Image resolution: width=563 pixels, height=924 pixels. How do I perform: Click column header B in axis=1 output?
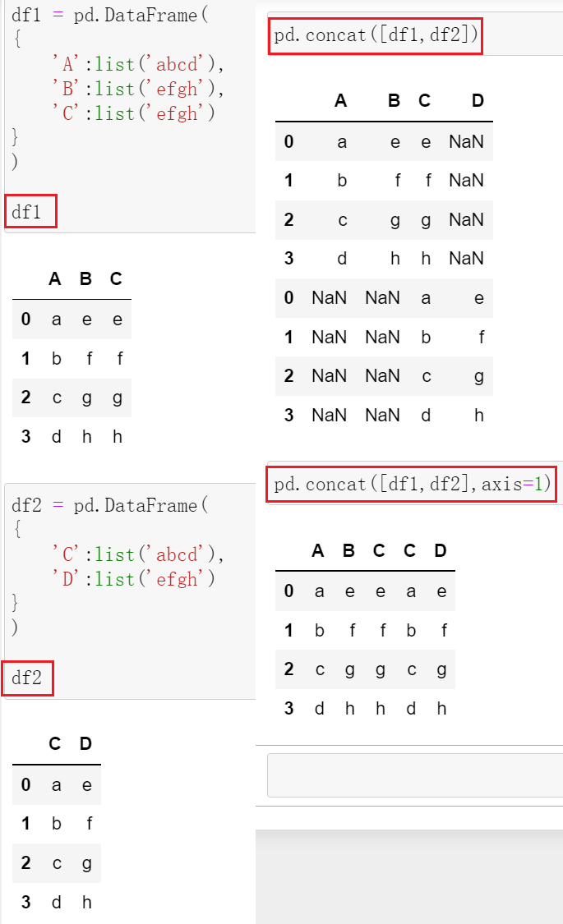tap(349, 551)
